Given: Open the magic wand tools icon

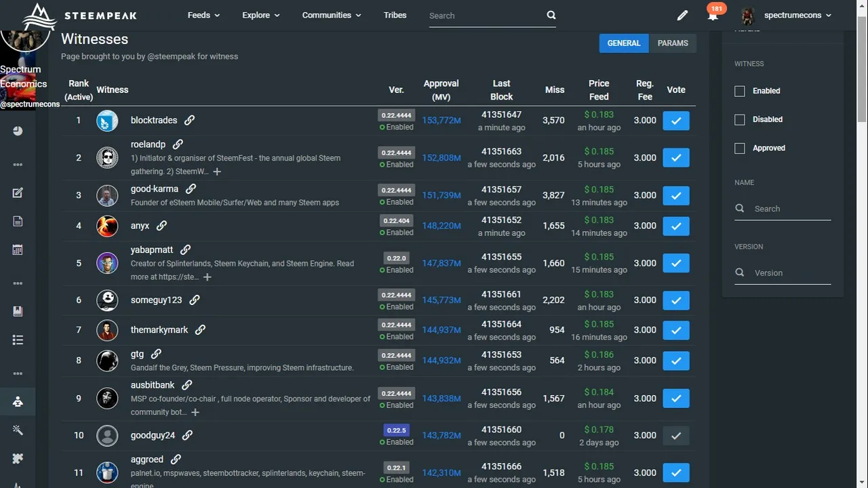Looking at the screenshot, I should tap(18, 430).
